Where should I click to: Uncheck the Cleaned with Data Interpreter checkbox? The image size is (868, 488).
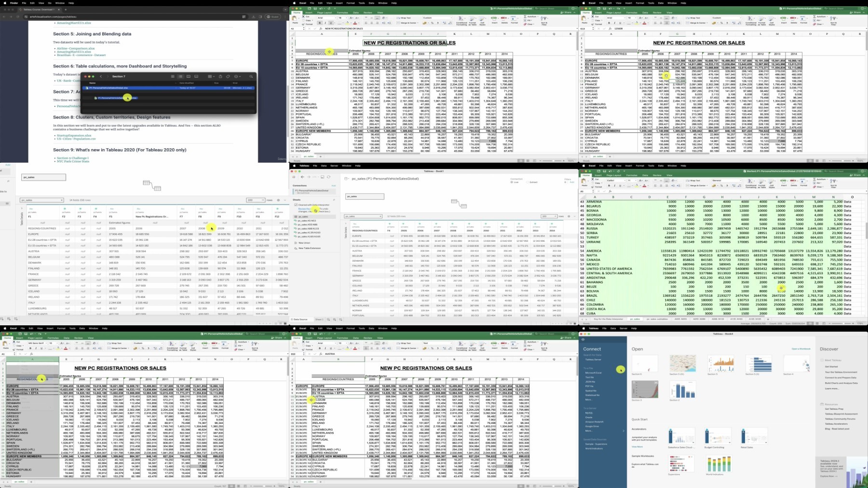pos(296,205)
